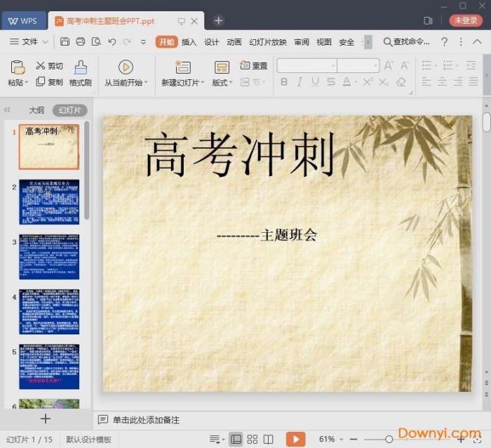Screen dimensions: 491x448
Task: Open the 插入 ribbon tab
Action: (x=189, y=42)
